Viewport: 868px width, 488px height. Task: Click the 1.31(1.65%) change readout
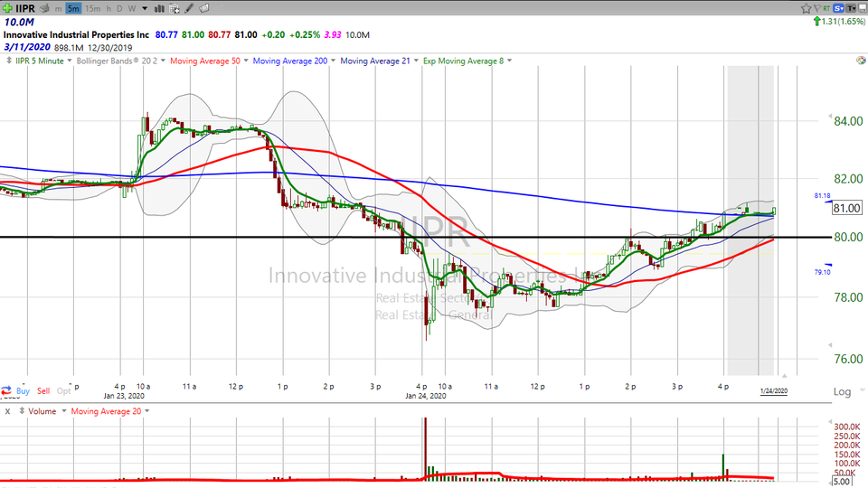844,22
